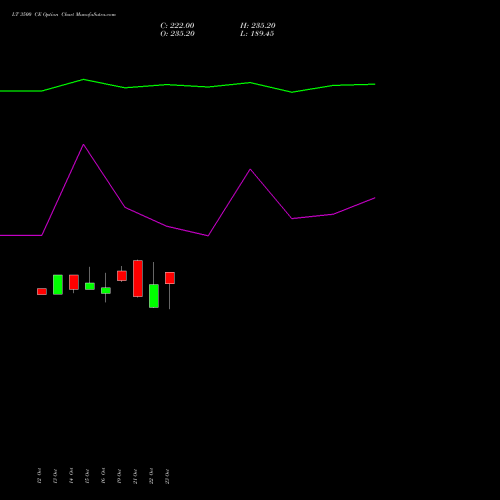Select the 13 Oct date label
500x500 pixels.
[x=55, y=476]
